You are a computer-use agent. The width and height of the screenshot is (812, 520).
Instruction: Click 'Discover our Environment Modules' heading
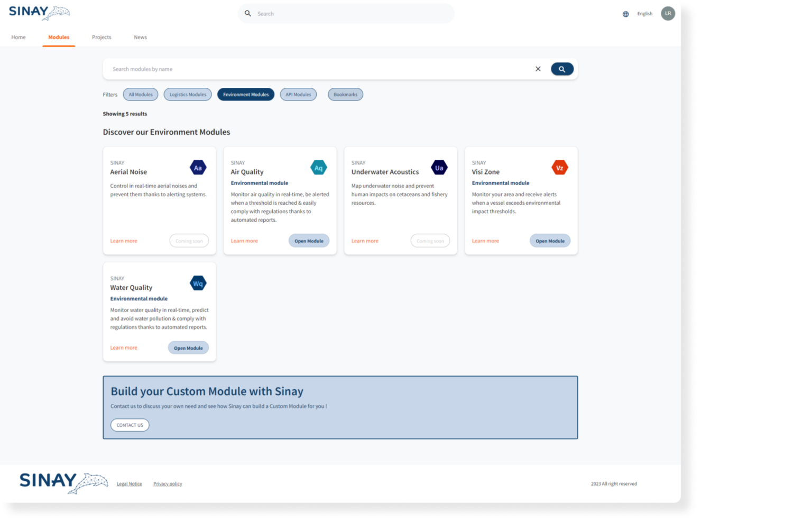[167, 132]
